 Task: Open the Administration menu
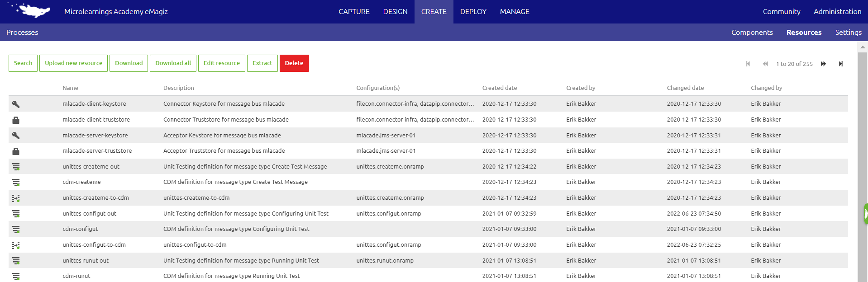tap(837, 12)
